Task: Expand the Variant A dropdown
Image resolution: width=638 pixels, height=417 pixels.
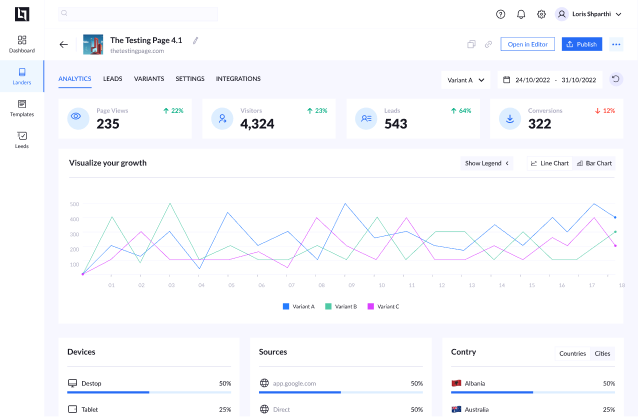Action: [466, 79]
